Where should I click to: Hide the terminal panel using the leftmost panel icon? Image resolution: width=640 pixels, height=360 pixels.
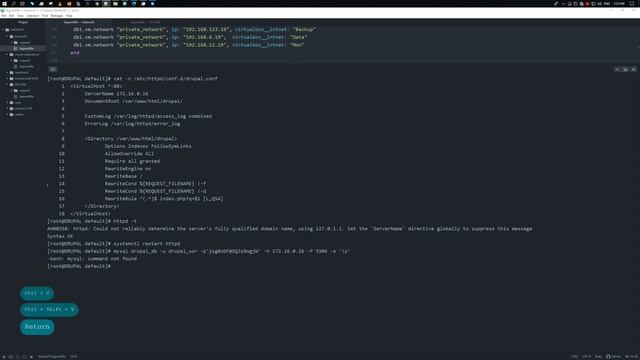(x=617, y=69)
